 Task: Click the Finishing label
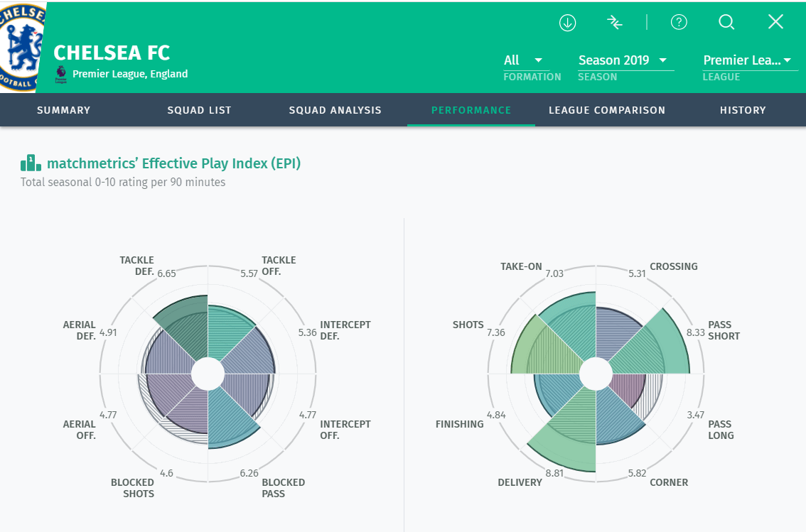pyautogui.click(x=460, y=424)
